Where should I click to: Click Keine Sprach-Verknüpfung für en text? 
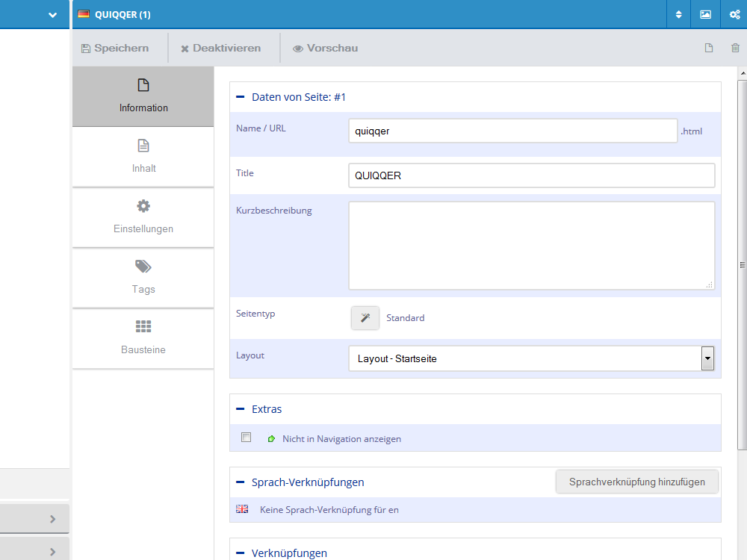329,509
